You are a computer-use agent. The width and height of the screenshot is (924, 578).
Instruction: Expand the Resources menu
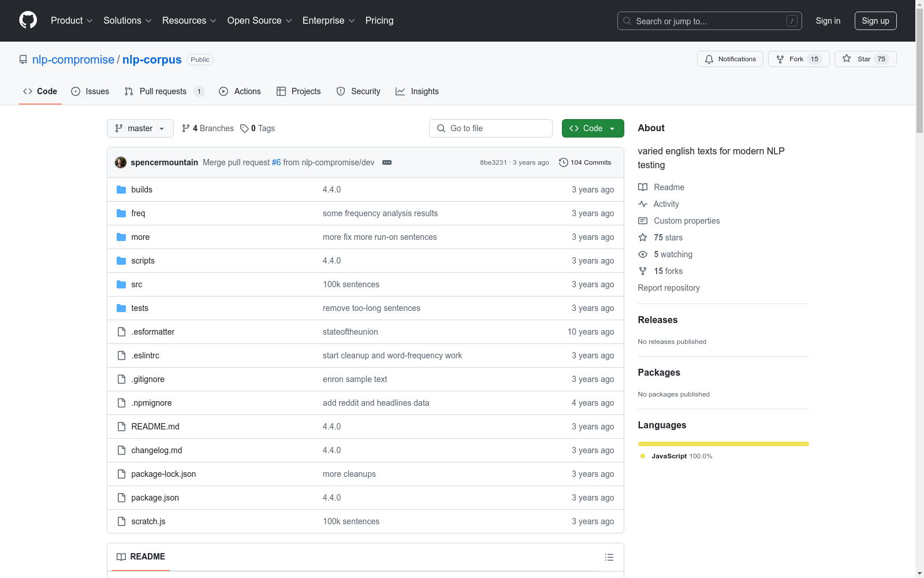[x=189, y=20]
